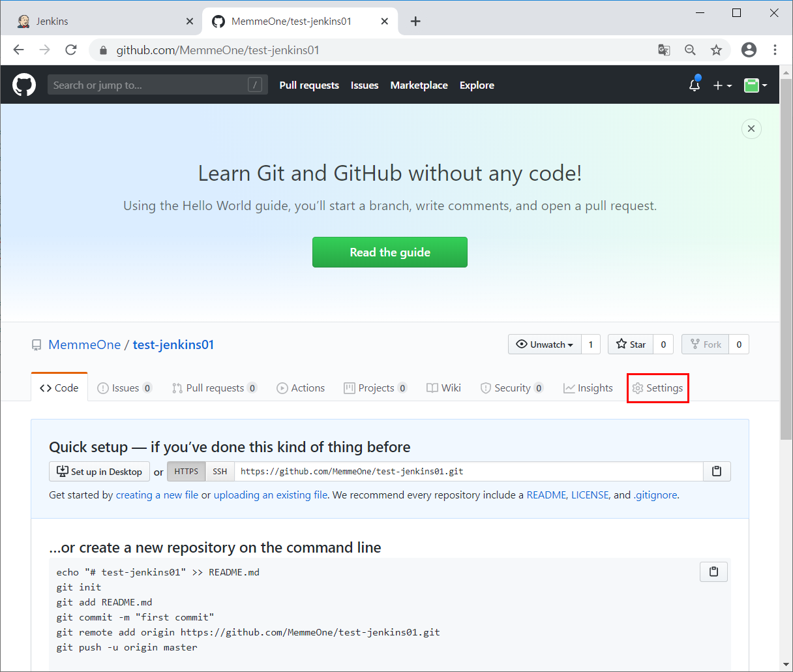Select the Actions tab
This screenshot has height=672, width=793.
pos(301,388)
